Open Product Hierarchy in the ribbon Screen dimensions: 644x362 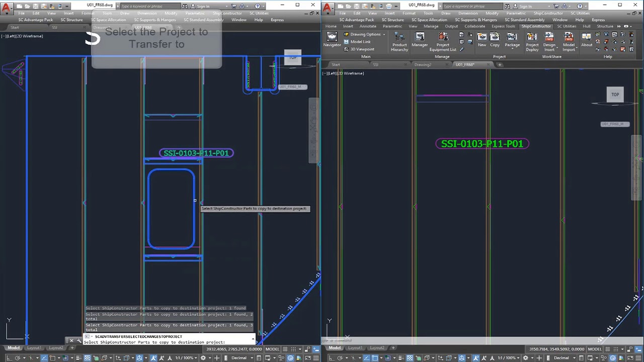click(399, 41)
